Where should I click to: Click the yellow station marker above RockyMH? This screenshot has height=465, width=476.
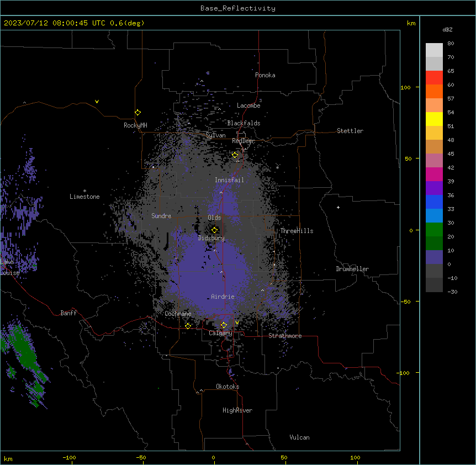click(x=137, y=113)
